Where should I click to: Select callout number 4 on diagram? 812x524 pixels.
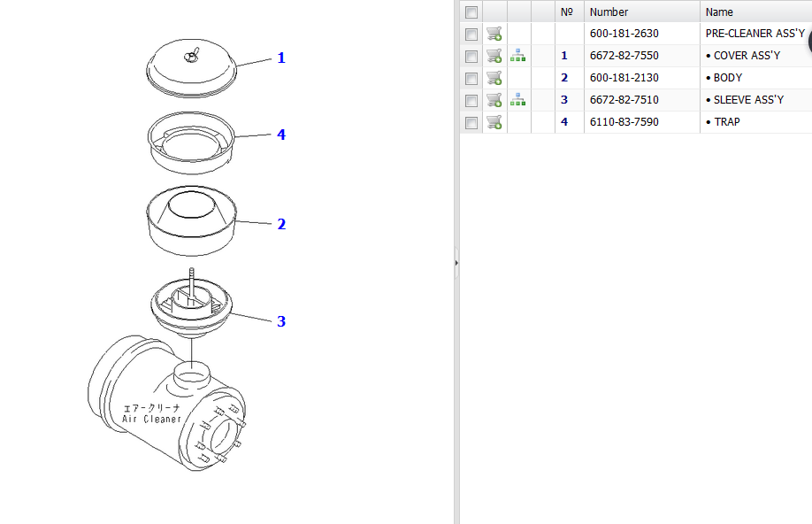pyautogui.click(x=281, y=135)
